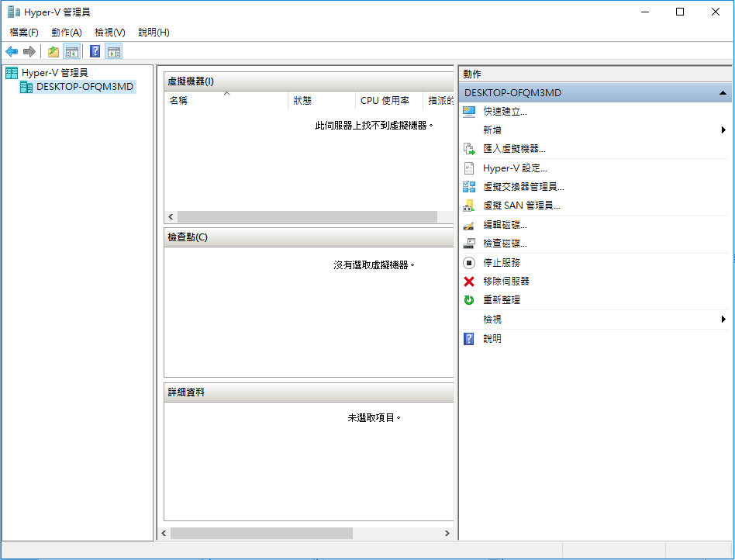The width and height of the screenshot is (735, 560).
Task: Expand the 檢視 submenu in Actions pane
Action: 723,320
